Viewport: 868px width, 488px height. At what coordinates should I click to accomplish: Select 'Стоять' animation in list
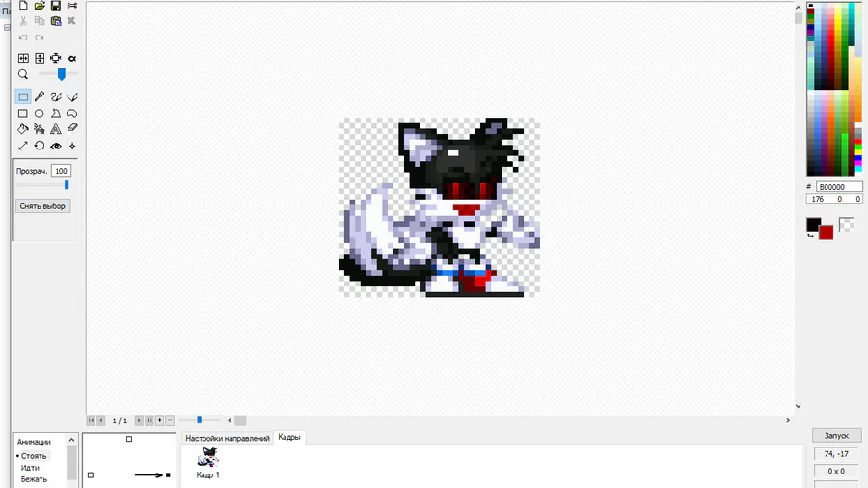(33, 456)
